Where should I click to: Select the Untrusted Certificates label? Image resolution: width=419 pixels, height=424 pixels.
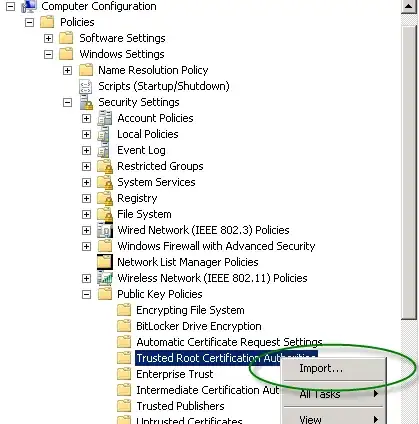(189, 420)
